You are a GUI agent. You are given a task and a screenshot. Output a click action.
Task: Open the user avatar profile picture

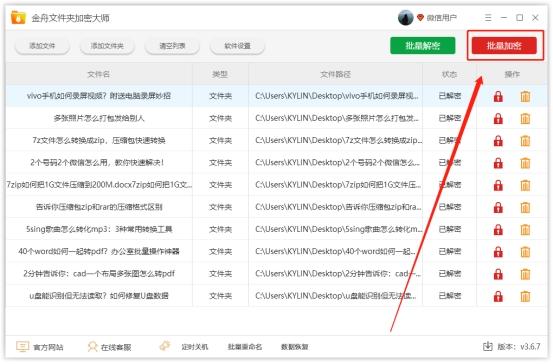point(405,18)
